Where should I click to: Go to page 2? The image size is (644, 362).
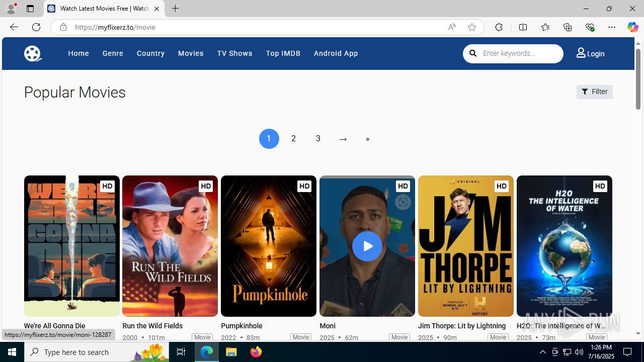coord(293,139)
